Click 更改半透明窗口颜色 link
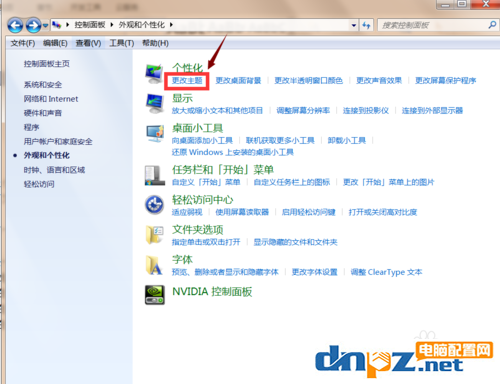Image resolution: width=500 pixels, height=384 pixels. point(308,81)
